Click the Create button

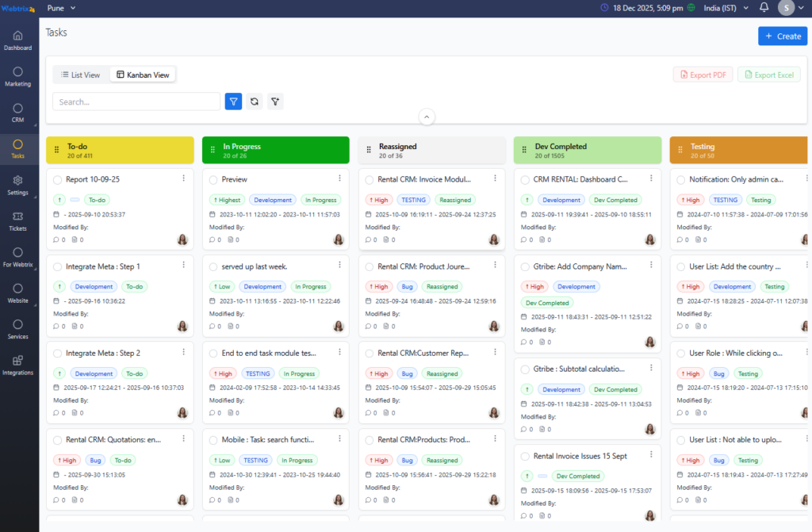(x=782, y=36)
